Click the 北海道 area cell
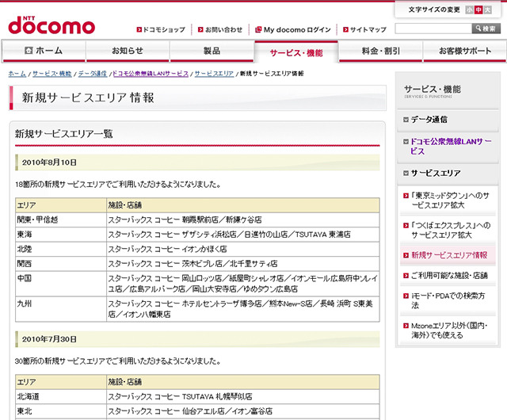Image resolution: width=507 pixels, height=420 pixels. (61, 397)
